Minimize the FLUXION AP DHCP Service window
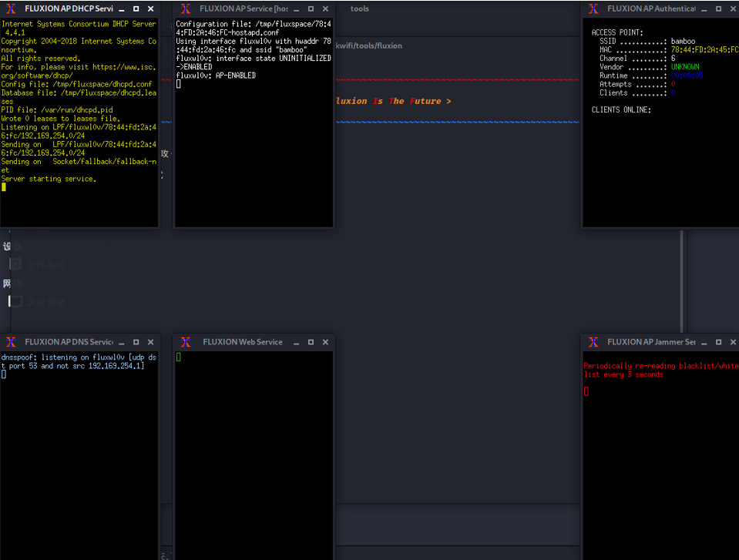The width and height of the screenshot is (739, 560). tap(122, 9)
